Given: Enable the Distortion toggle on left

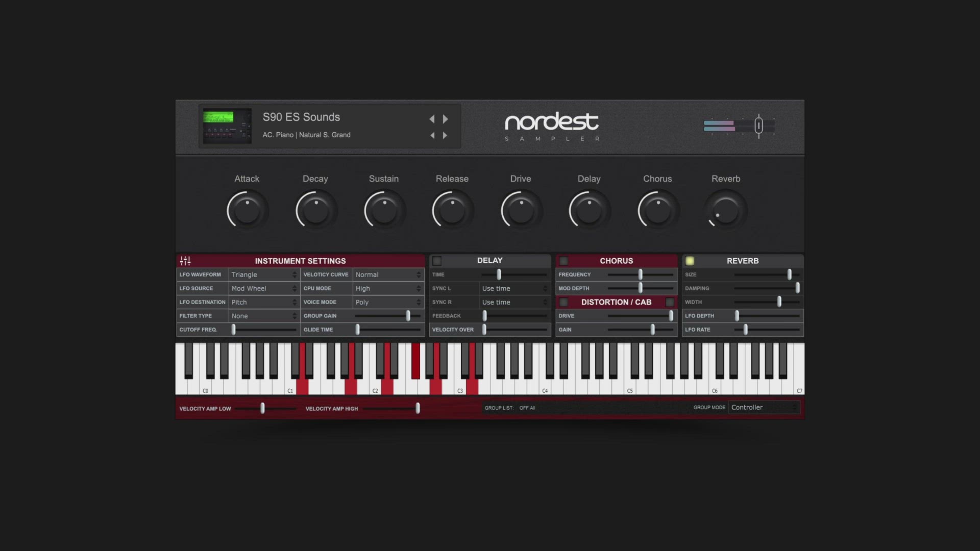Looking at the screenshot, I should pos(563,302).
